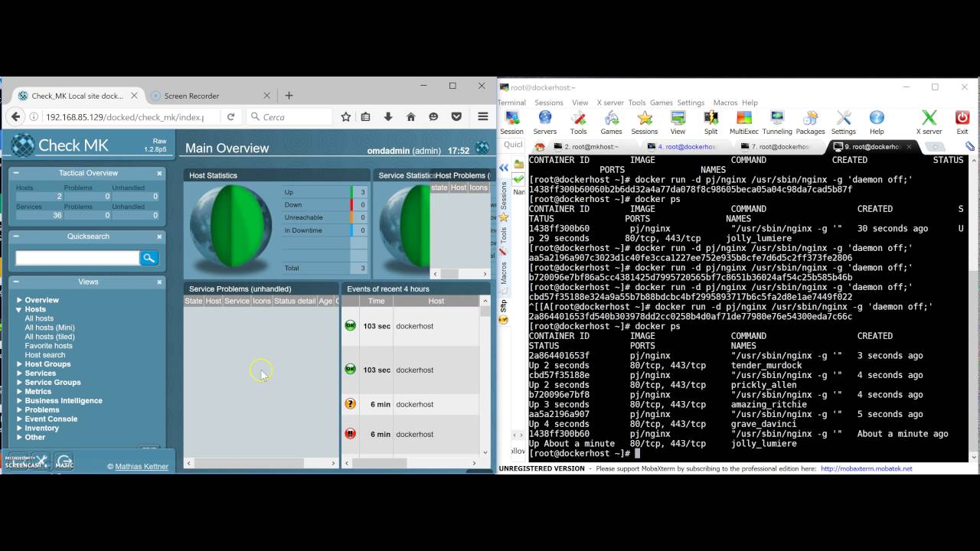
Task: Bookmark the page with the star icon
Action: click(x=345, y=117)
